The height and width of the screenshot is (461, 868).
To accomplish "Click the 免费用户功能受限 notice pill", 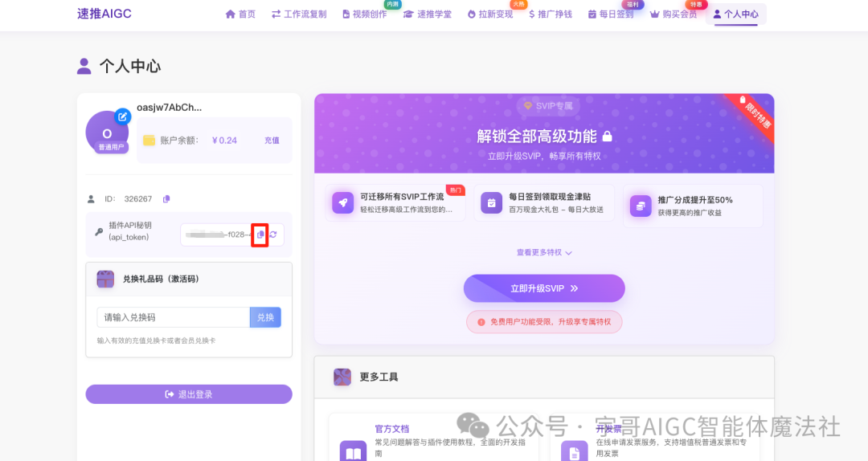I will 544,322.
